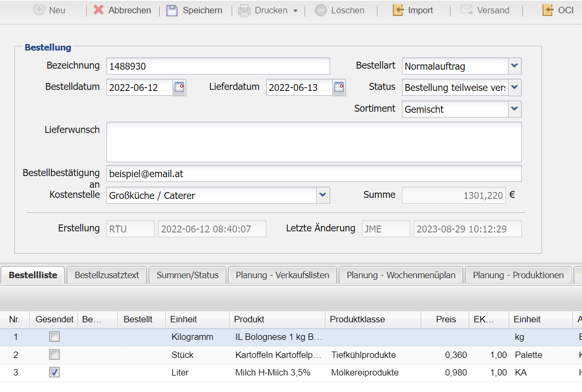Toggle Gesendet checkbox for row 1
Screen dimensions: 582x392
(54, 337)
